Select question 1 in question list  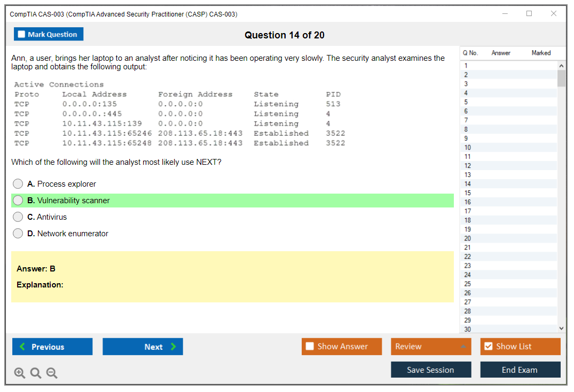click(x=466, y=66)
